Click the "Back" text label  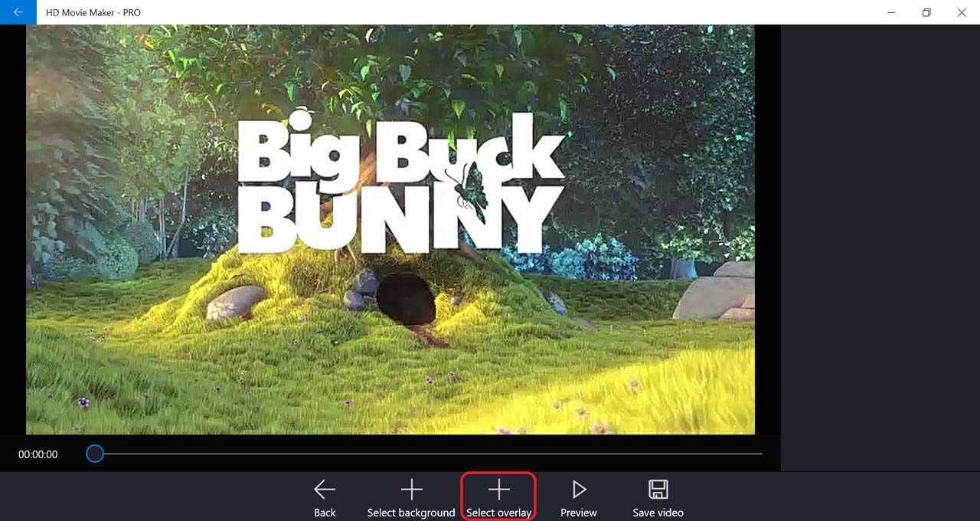[325, 513]
